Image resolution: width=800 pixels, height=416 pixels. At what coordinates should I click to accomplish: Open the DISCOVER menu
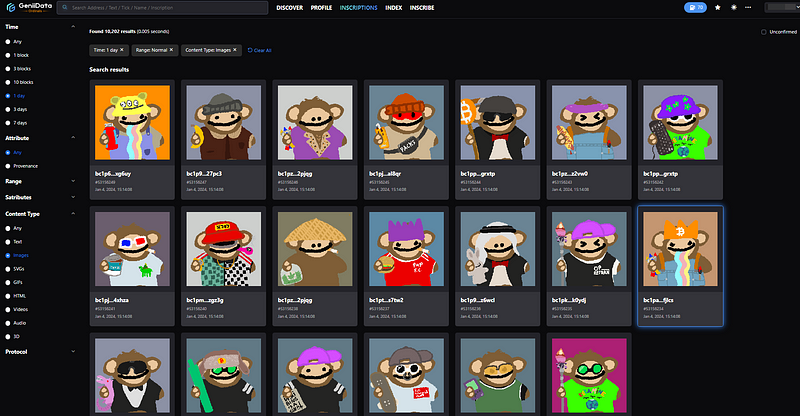(289, 8)
